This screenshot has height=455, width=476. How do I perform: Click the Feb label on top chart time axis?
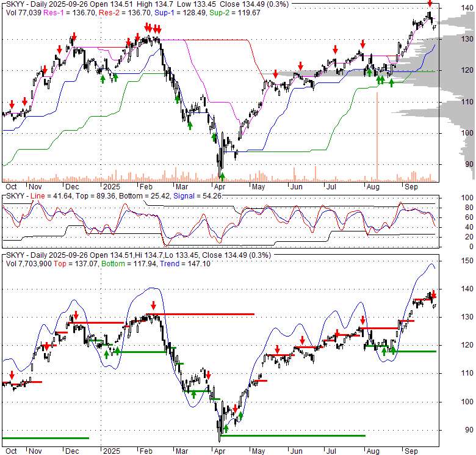(x=146, y=187)
